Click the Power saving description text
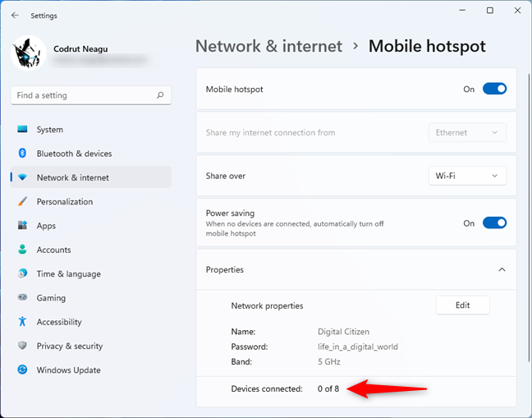Image resolution: width=532 pixels, height=418 pixels. click(295, 228)
